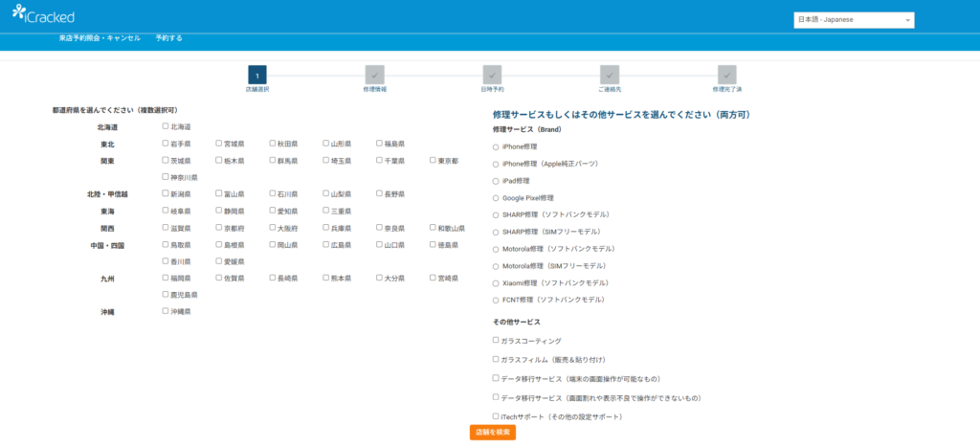Check the 鳥取県 checkbox
The height and width of the screenshot is (448, 980).
tap(166, 244)
